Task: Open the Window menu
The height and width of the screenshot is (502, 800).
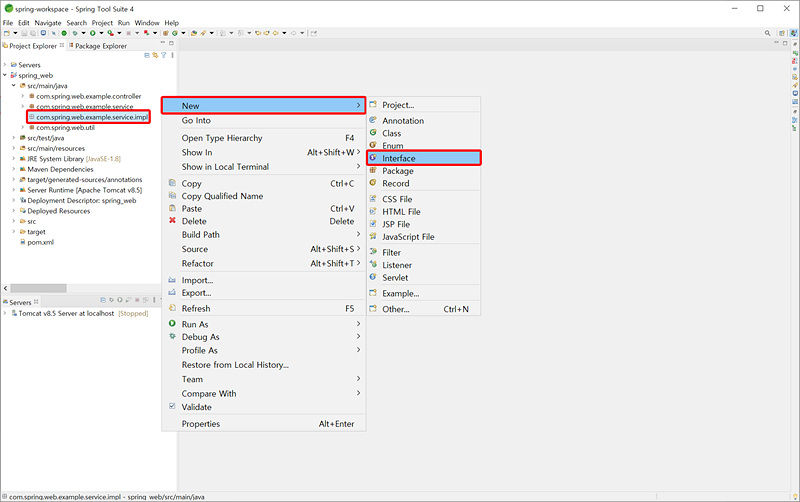Action: [x=147, y=23]
